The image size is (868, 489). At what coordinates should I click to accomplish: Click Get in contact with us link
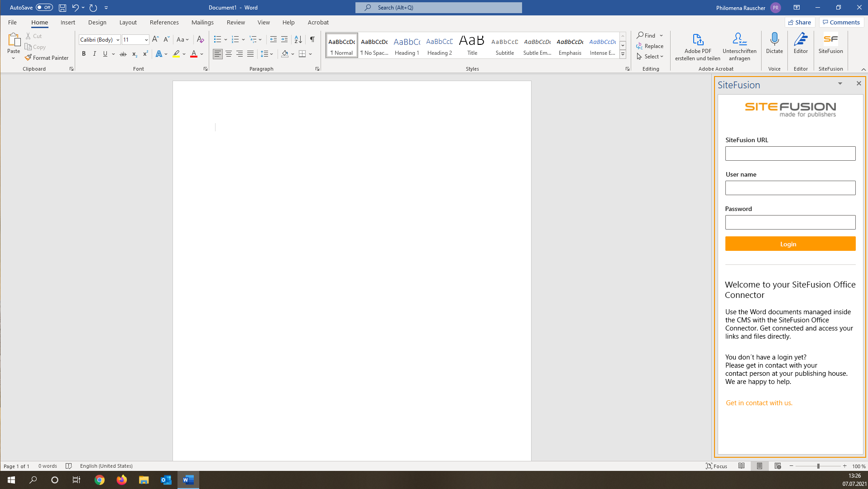759,403
